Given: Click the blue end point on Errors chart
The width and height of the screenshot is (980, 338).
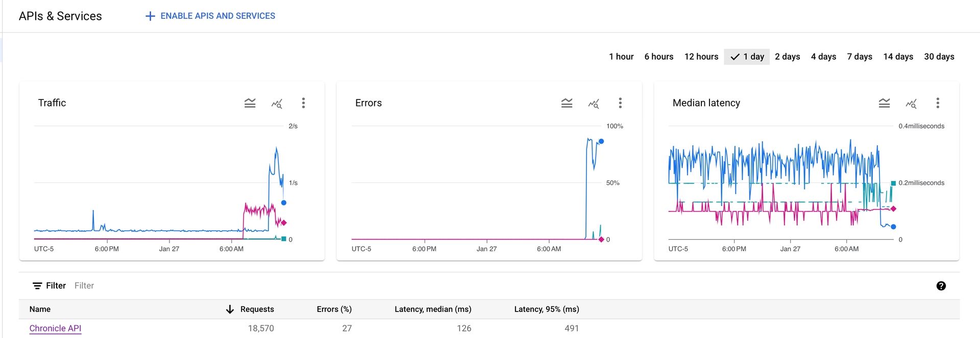Looking at the screenshot, I should (x=601, y=141).
